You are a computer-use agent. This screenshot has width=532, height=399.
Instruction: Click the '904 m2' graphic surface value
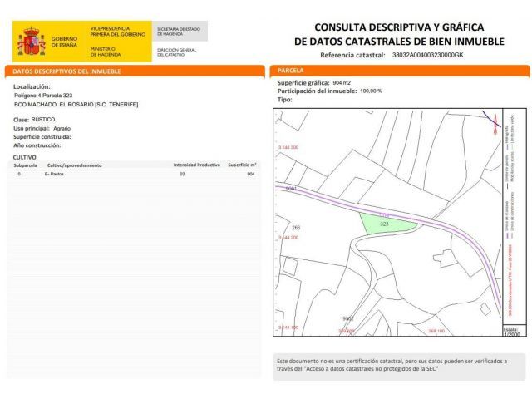342,83
